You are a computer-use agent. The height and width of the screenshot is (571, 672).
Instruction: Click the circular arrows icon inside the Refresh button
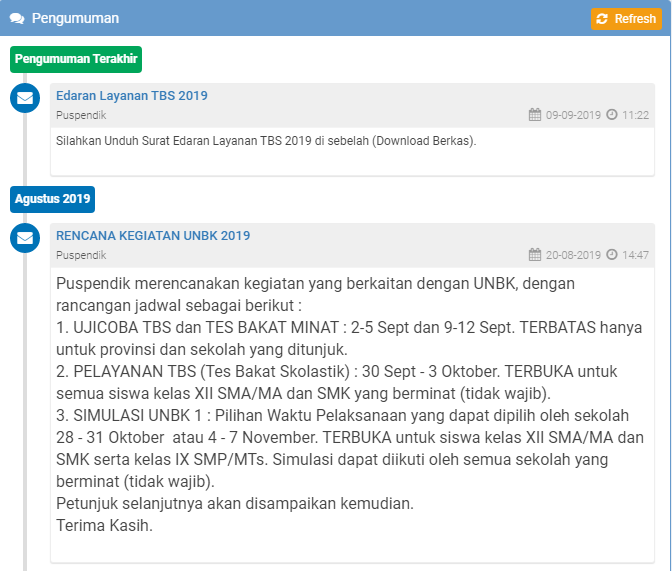click(x=602, y=19)
